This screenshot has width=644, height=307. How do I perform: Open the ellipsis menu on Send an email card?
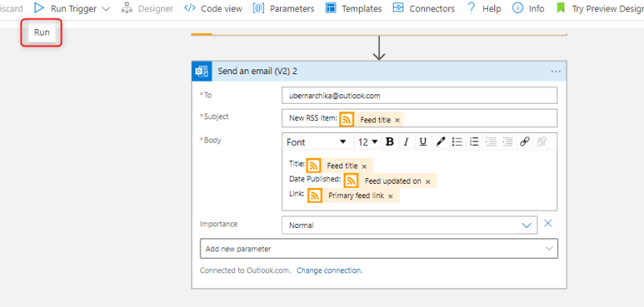555,72
